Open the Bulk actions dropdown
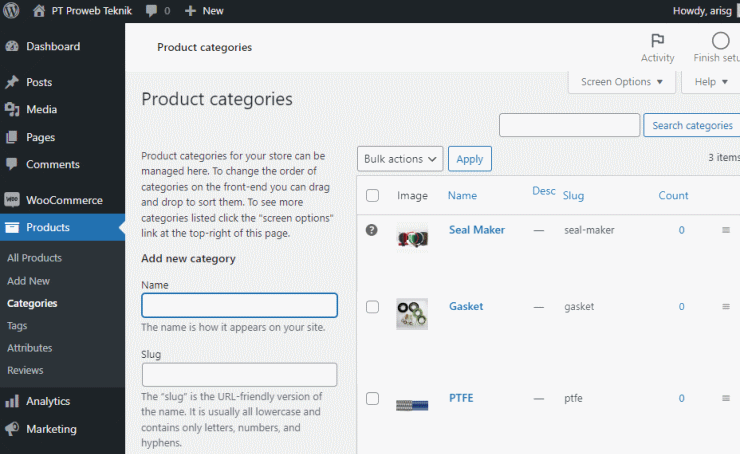 [400, 159]
